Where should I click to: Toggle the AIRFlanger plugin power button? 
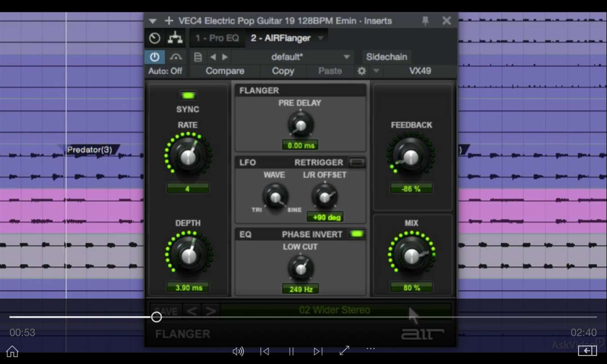click(154, 57)
